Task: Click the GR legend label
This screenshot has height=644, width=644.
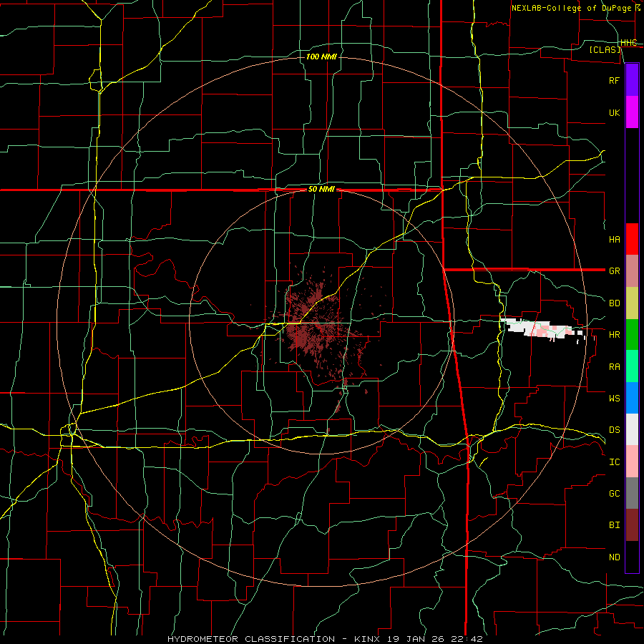Action: pos(614,271)
